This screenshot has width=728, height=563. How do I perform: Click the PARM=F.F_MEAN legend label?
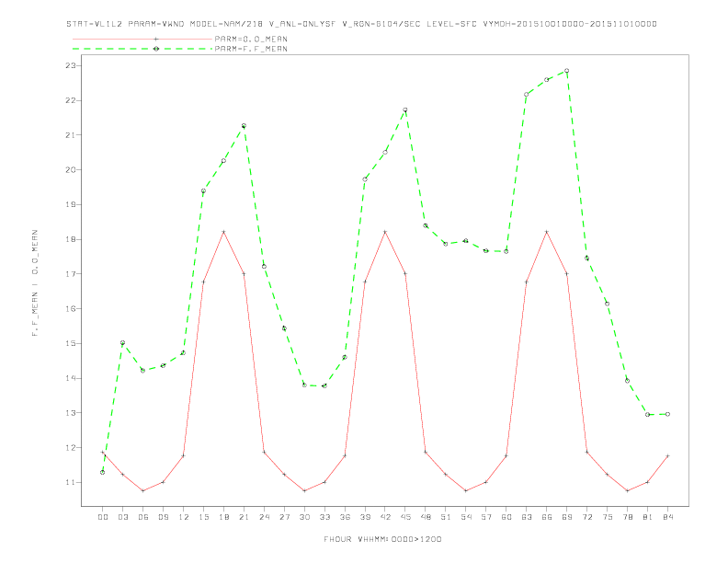pyautogui.click(x=251, y=49)
